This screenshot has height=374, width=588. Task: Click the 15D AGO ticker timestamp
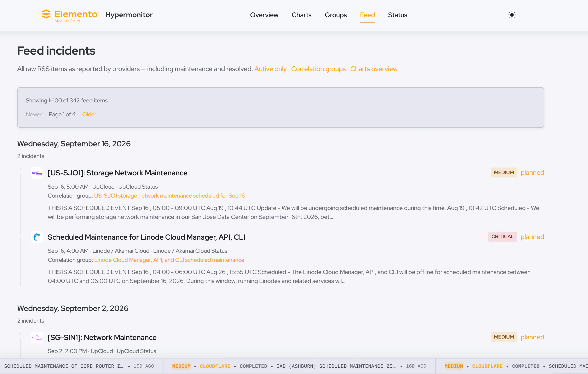(144, 366)
